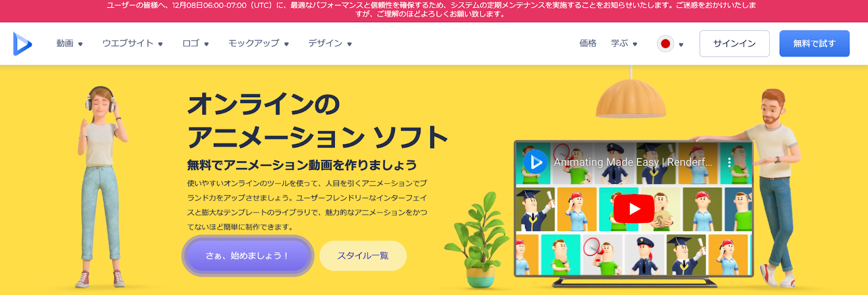The height and width of the screenshot is (295, 868).
Task: Open the ロゴ menu
Action: pos(195,43)
